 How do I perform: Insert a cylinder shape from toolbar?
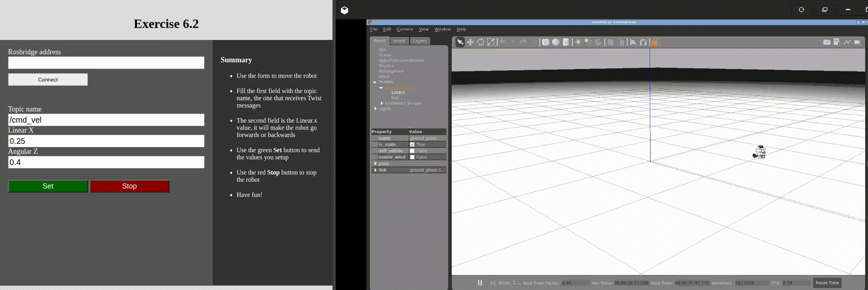tap(566, 42)
